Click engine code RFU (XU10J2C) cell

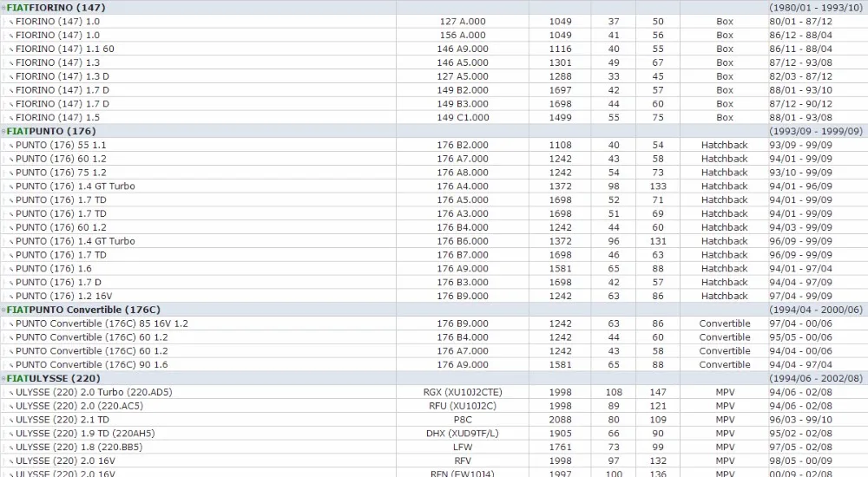pos(463,406)
